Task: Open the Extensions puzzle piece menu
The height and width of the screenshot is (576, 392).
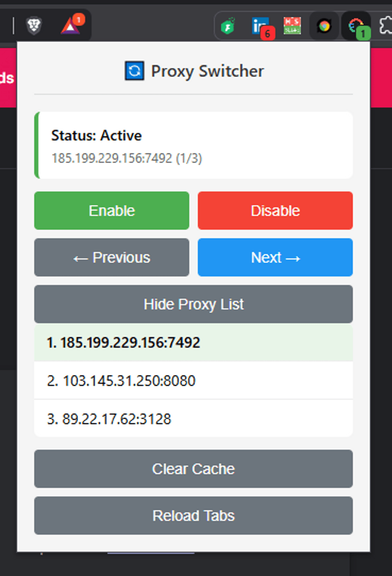Action: tap(386, 26)
